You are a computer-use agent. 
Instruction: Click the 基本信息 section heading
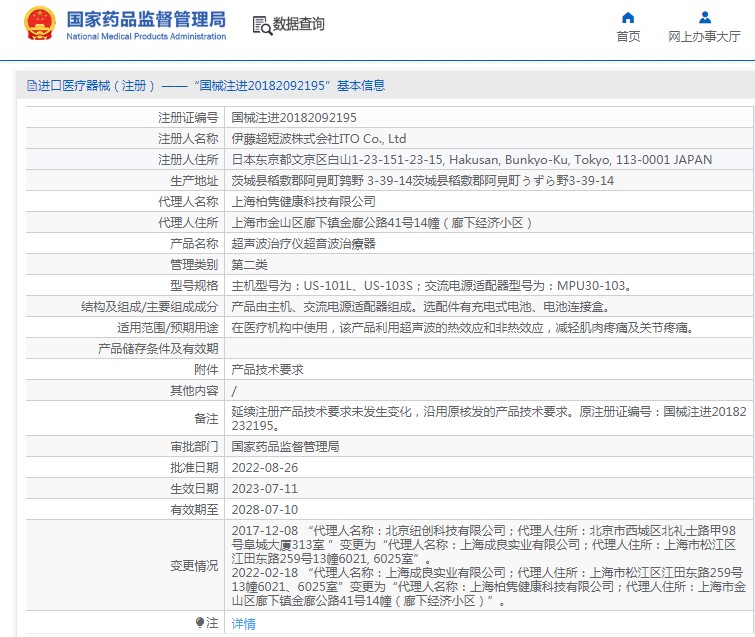tap(361, 86)
